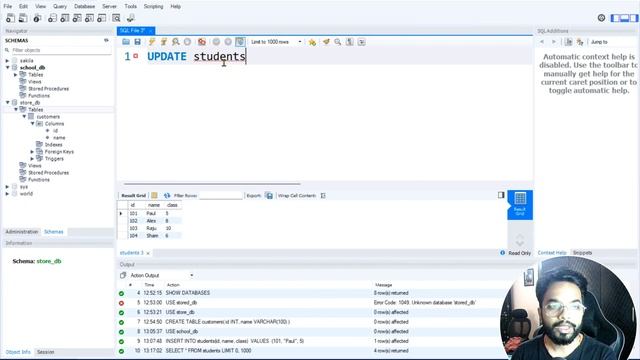This screenshot has height=360, width=640.
Task: Toggle Wrap Cell Content icon
Action: tap(323, 196)
